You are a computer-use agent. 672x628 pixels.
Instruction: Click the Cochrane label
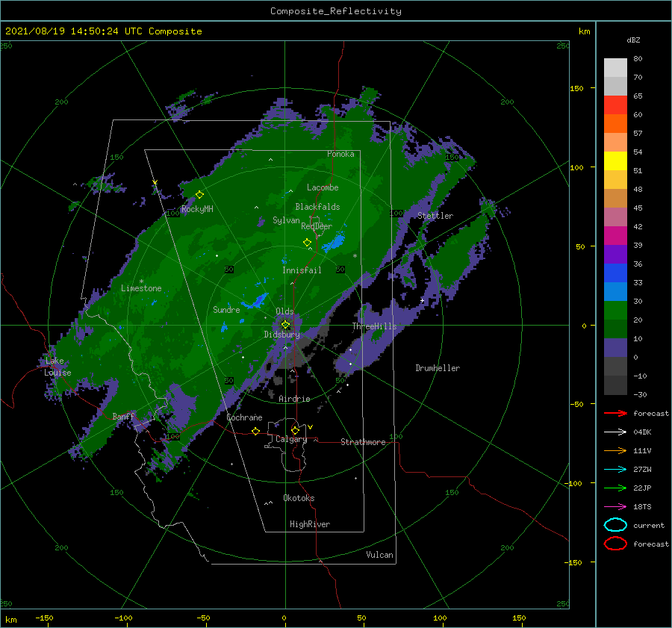tap(244, 417)
